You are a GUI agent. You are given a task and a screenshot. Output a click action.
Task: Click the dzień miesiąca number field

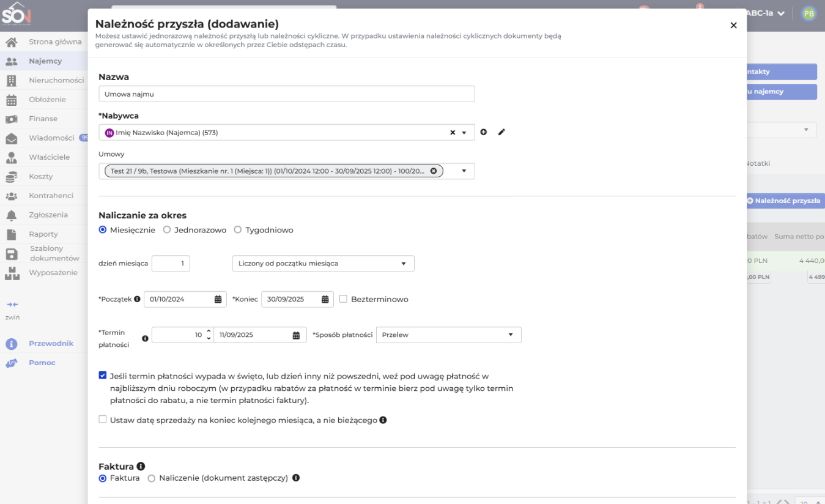click(x=171, y=264)
